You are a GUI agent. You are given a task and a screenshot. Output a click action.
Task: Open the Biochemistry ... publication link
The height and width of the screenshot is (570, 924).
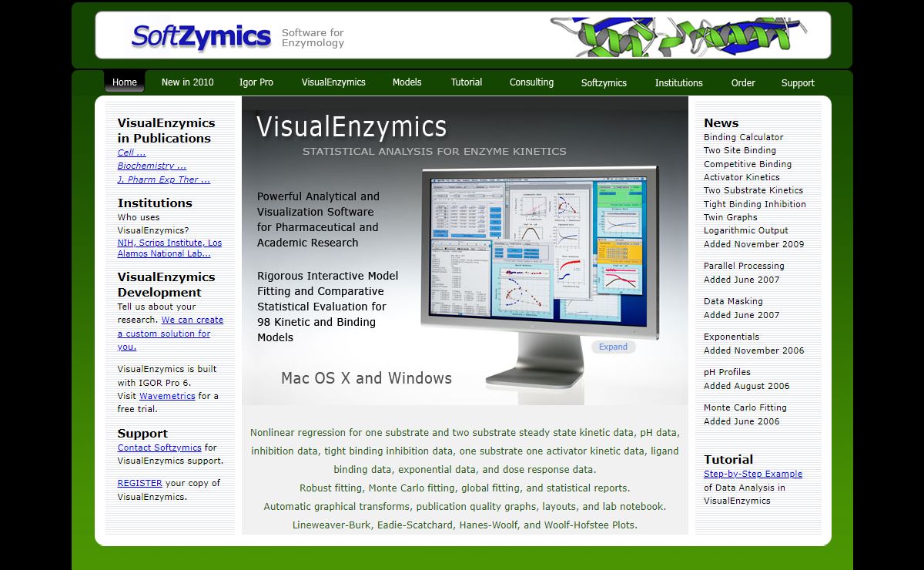(x=152, y=166)
